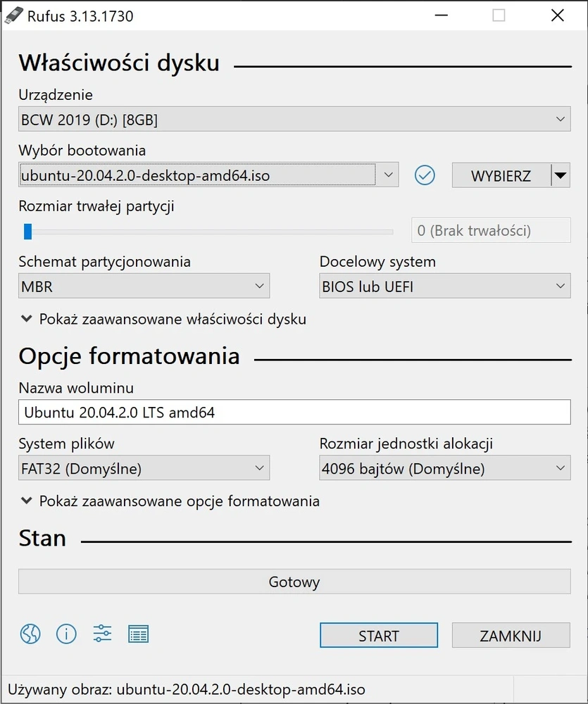Click the persistent partition size slider handle

click(28, 232)
